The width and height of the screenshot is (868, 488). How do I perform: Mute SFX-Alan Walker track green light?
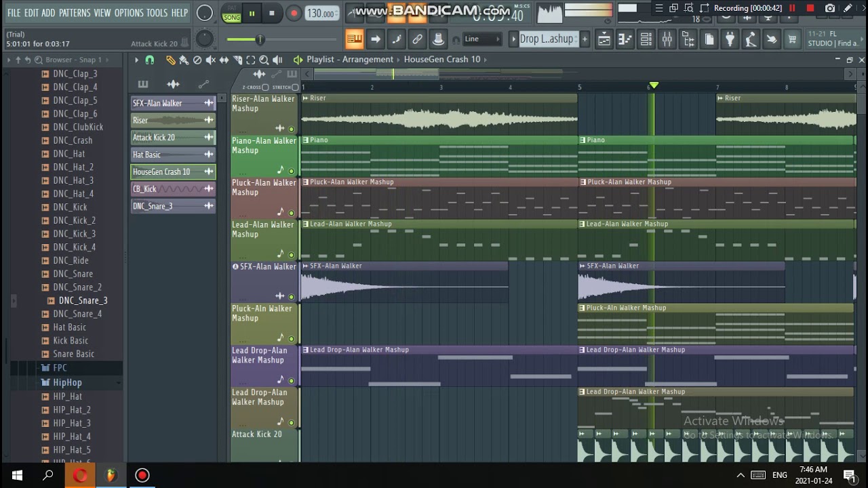coord(292,297)
